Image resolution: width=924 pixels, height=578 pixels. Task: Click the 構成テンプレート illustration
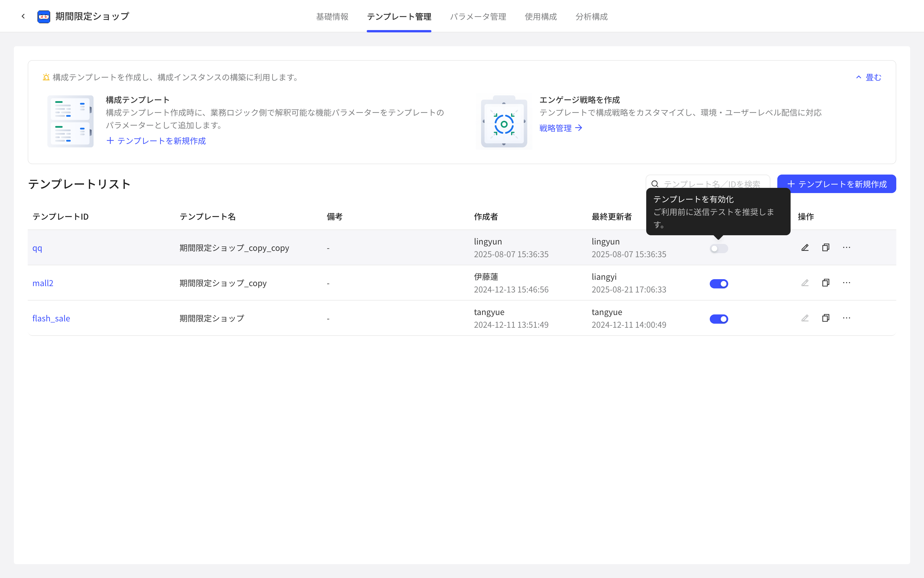(70, 121)
